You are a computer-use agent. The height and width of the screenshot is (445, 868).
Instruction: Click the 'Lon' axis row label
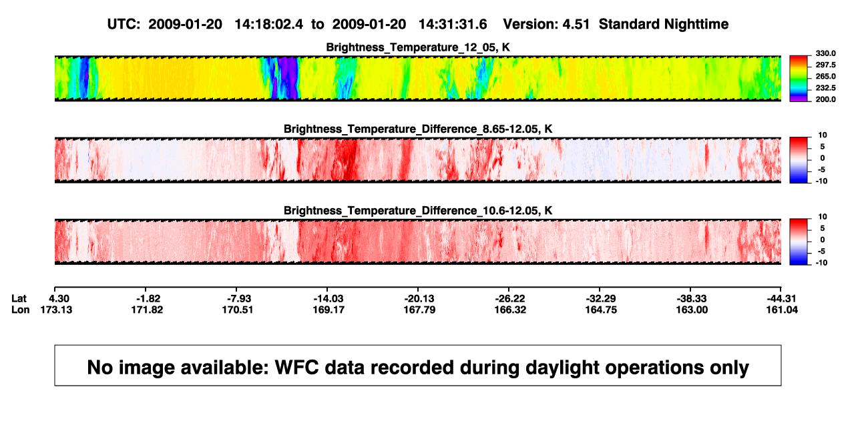[x=20, y=310]
